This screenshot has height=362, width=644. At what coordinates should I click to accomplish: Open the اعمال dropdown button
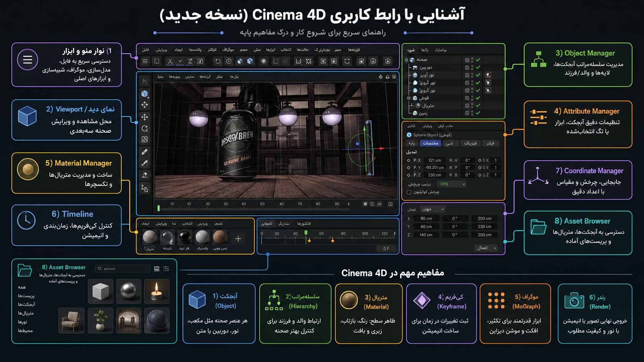pos(486,248)
